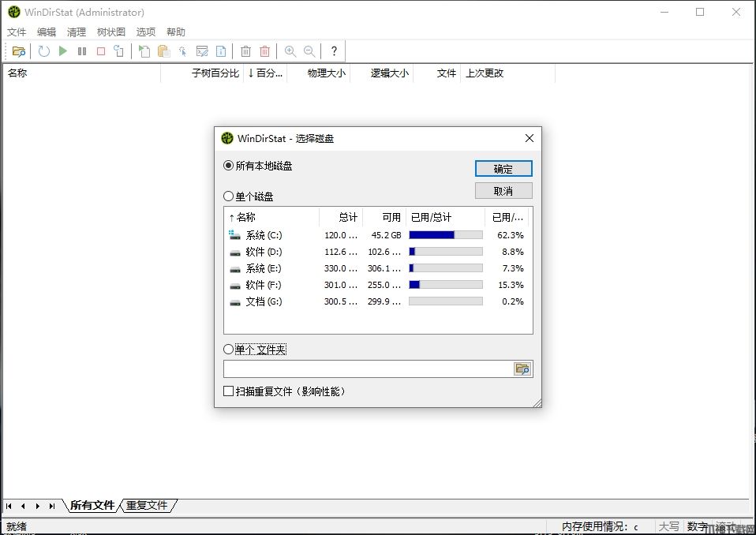Viewport: 756px width, 535px height.
Task: Close the 选择磁盘 dialog
Action: pos(529,138)
